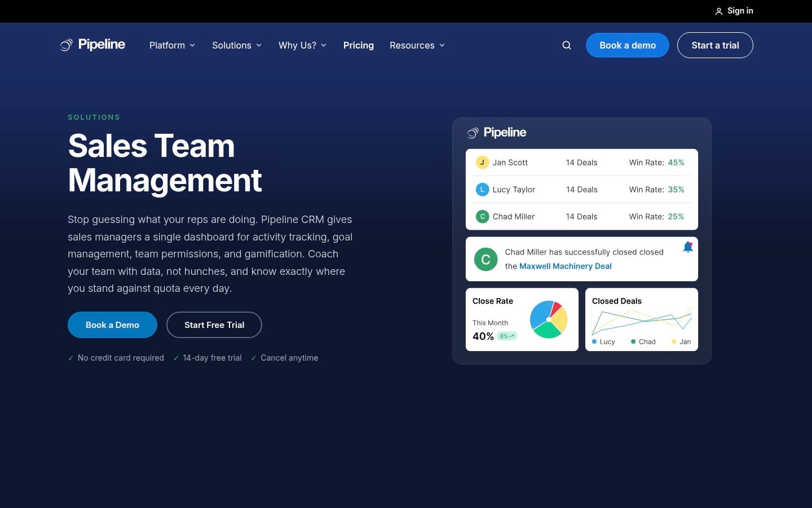Click the user icon beside Sign in
The image size is (812, 508).
(718, 11)
